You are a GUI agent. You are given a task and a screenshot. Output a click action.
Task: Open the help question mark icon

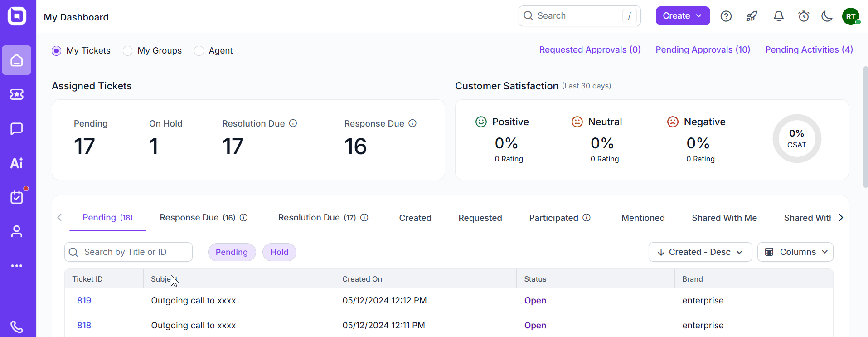coord(726,16)
